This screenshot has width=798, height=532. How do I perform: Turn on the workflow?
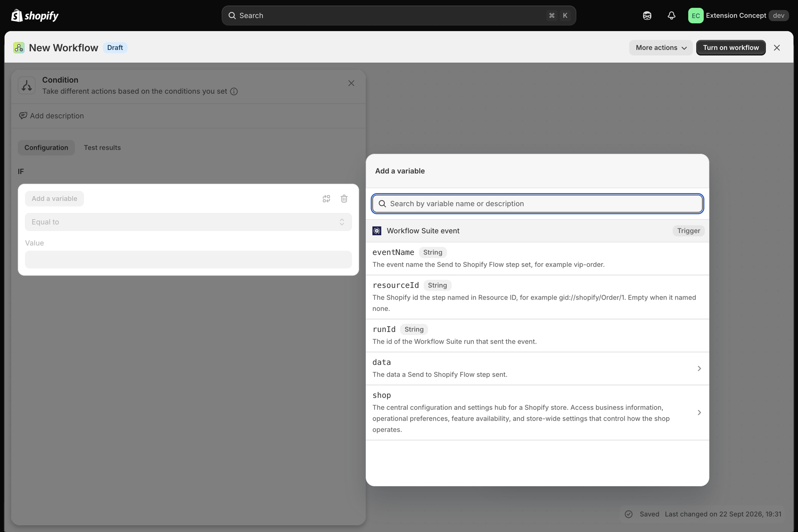tap(731, 47)
